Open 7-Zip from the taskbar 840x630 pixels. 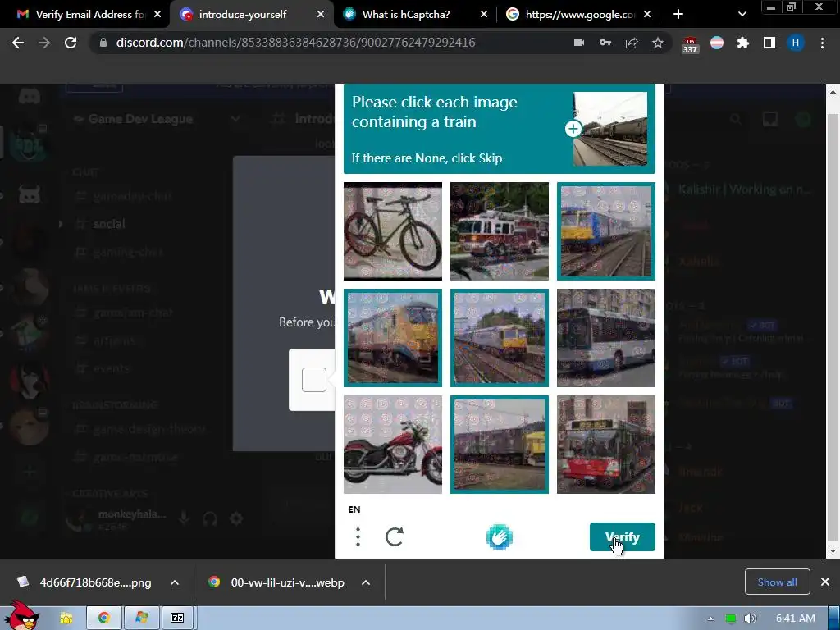(177, 619)
